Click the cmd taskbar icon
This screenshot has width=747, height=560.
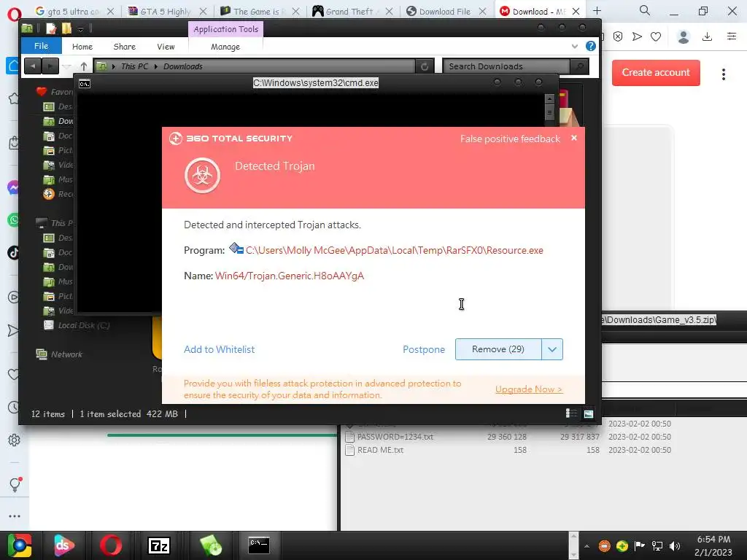(x=259, y=545)
